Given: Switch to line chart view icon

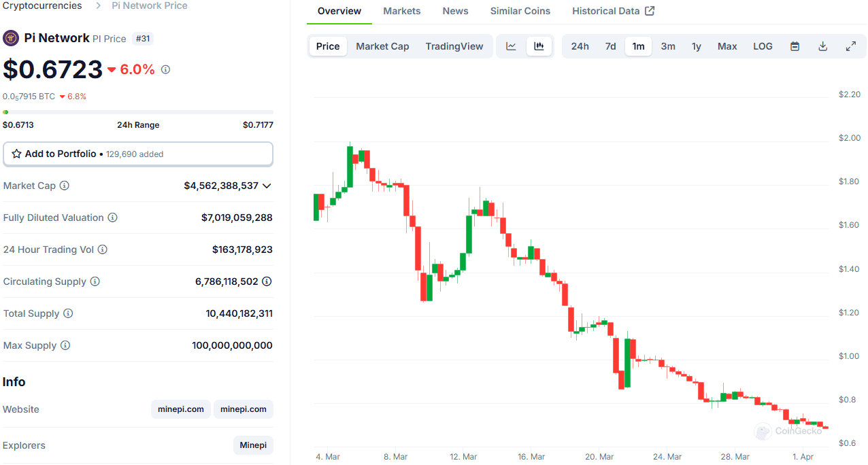Looking at the screenshot, I should click(x=511, y=46).
